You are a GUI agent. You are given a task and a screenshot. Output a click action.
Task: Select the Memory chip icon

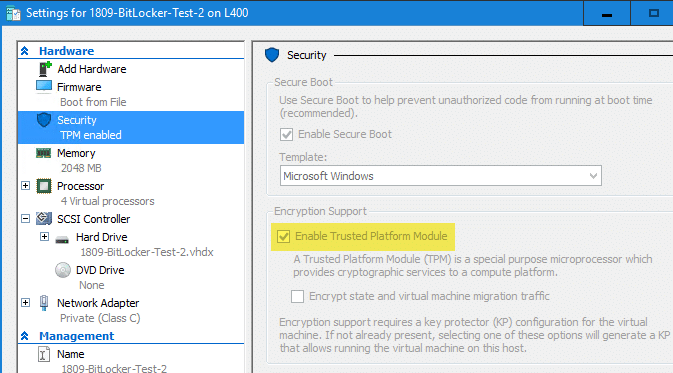[x=43, y=153]
